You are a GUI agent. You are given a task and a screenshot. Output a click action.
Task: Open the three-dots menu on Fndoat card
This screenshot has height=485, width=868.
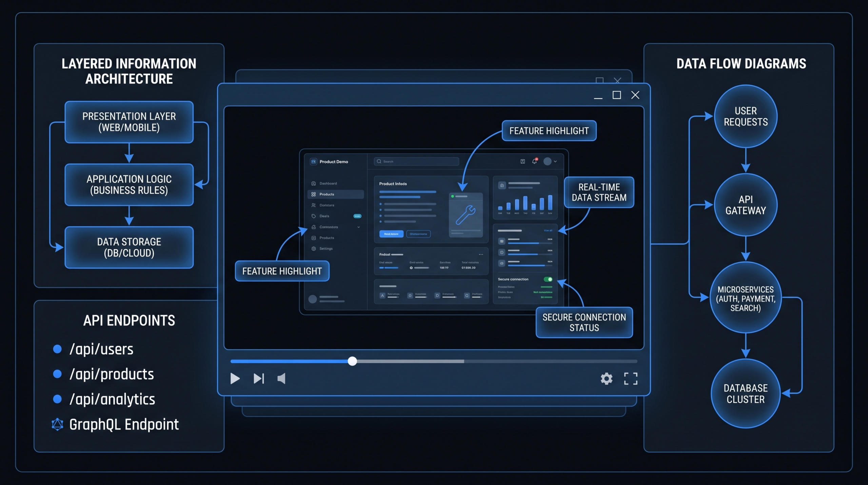coord(481,254)
